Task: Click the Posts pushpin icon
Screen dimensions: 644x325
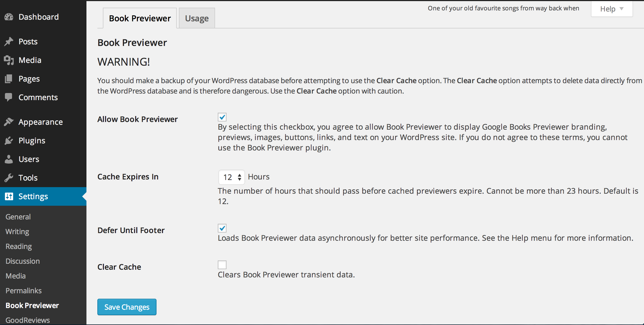Action: 9,42
